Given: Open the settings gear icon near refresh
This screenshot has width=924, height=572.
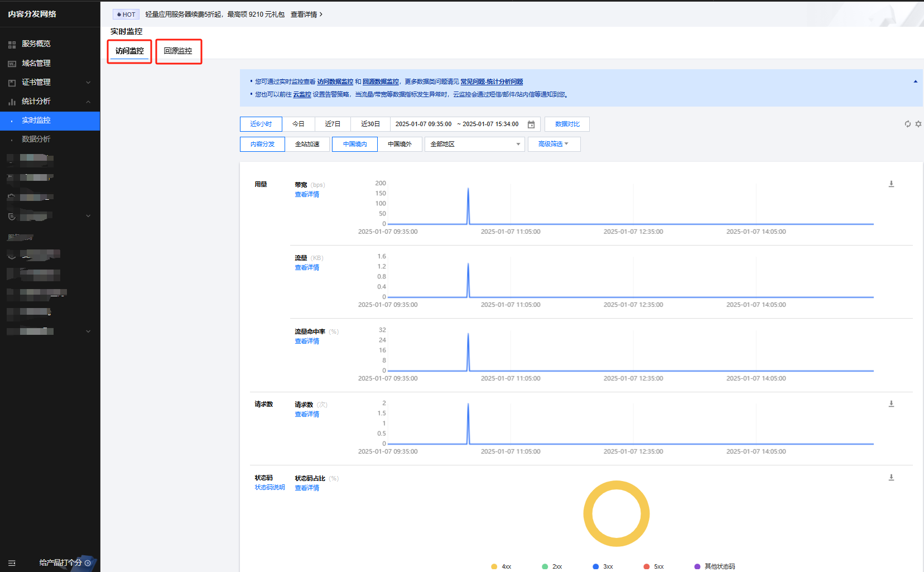Looking at the screenshot, I should (918, 124).
